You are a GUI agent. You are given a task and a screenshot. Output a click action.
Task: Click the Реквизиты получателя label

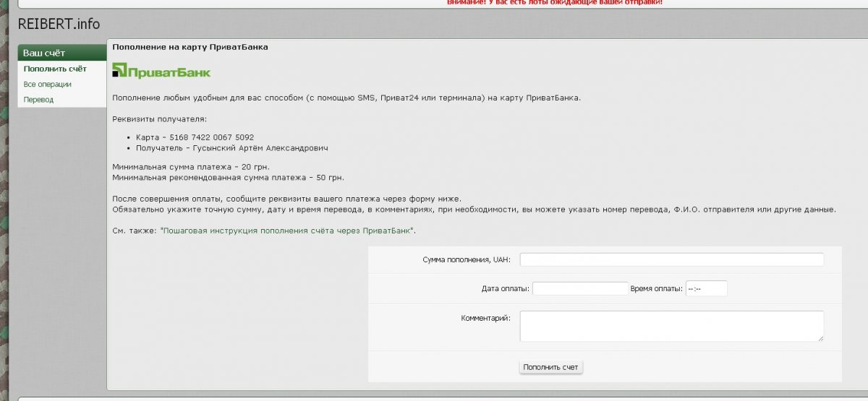160,118
